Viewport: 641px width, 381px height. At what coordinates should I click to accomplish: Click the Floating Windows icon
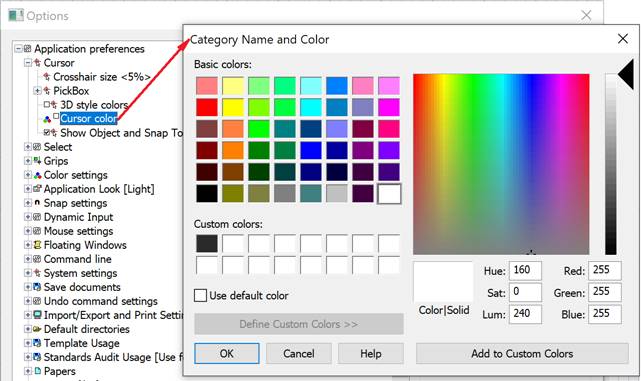(37, 245)
